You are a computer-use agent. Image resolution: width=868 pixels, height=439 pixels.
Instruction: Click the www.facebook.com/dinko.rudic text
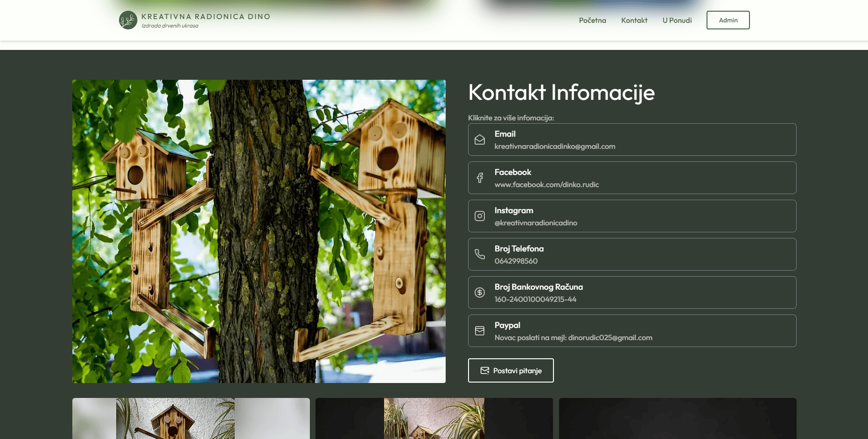546,185
